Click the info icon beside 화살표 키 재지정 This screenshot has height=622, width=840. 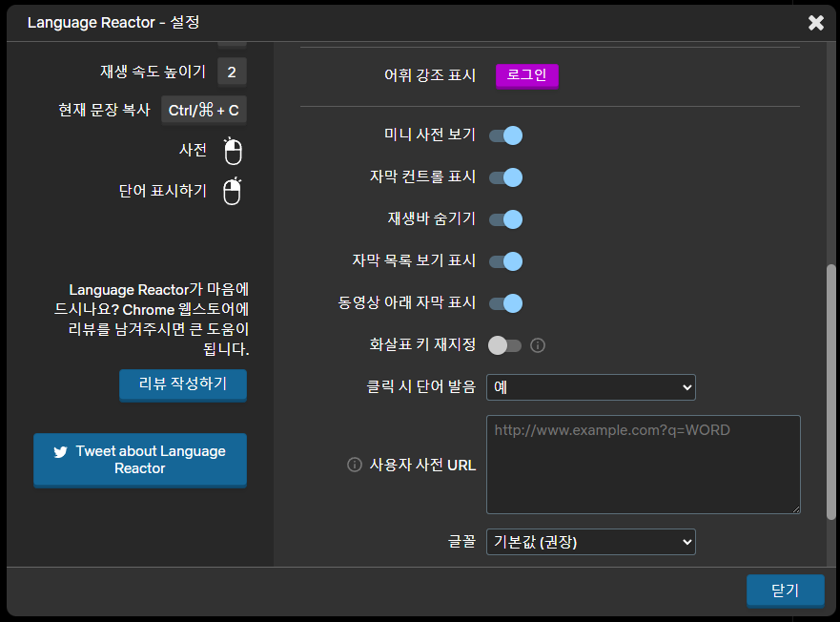point(538,345)
